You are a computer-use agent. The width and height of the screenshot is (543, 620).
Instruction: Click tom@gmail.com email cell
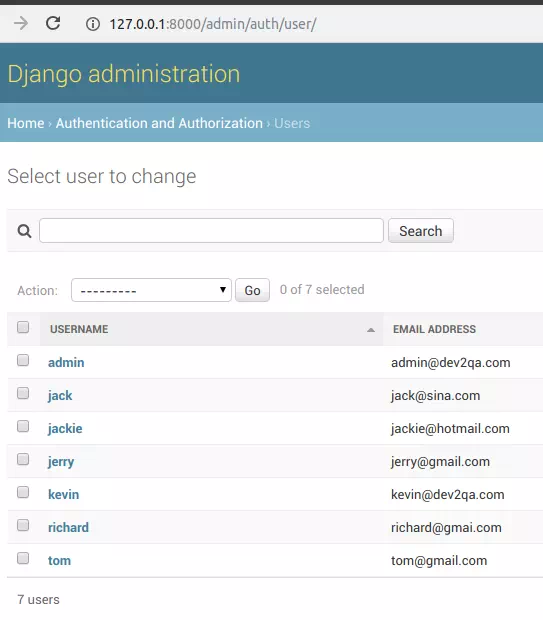click(x=439, y=561)
